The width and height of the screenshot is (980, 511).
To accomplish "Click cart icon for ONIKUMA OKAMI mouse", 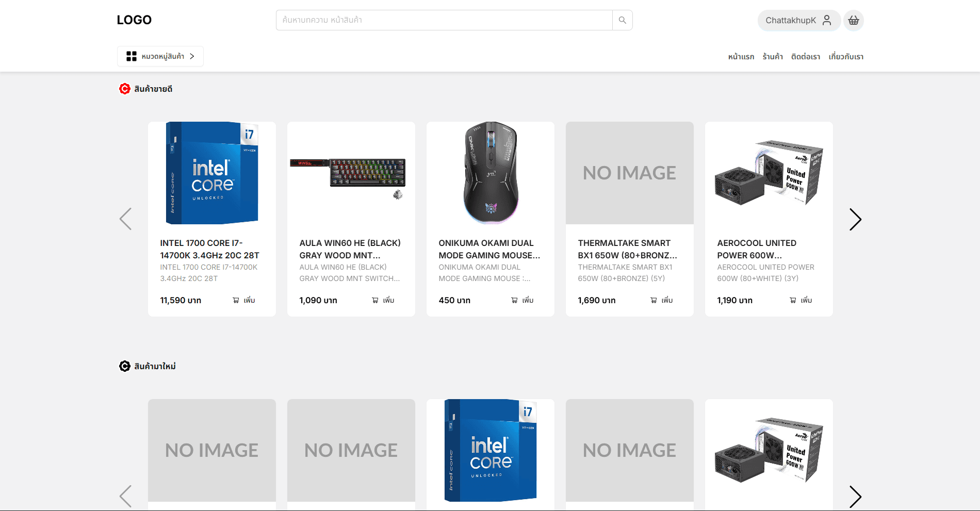I will coord(514,300).
